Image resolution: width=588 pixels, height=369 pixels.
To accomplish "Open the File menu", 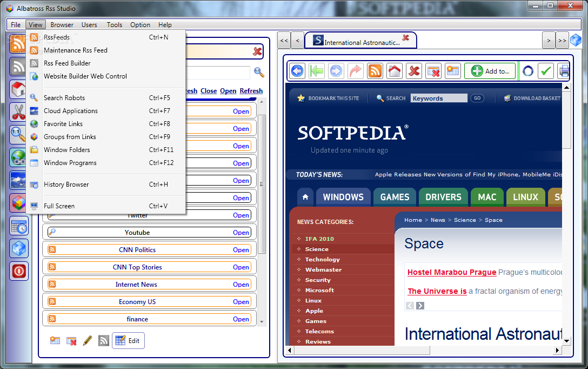I will [16, 25].
